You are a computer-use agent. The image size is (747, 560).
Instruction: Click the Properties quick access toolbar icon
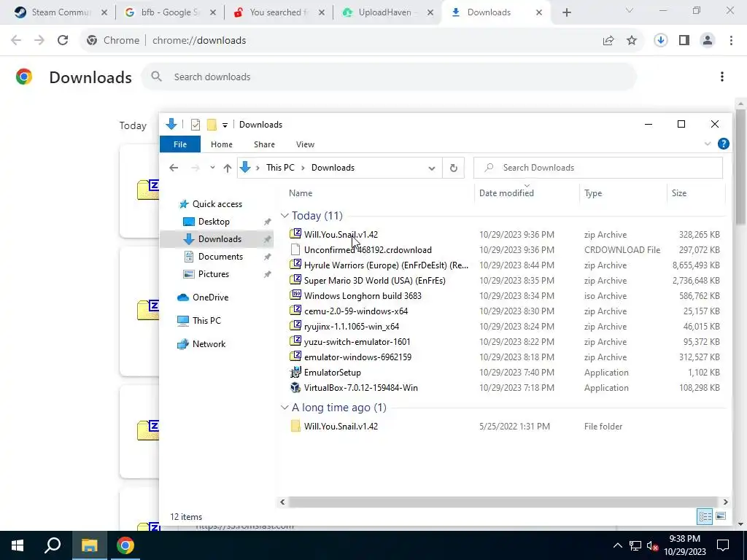196,125
